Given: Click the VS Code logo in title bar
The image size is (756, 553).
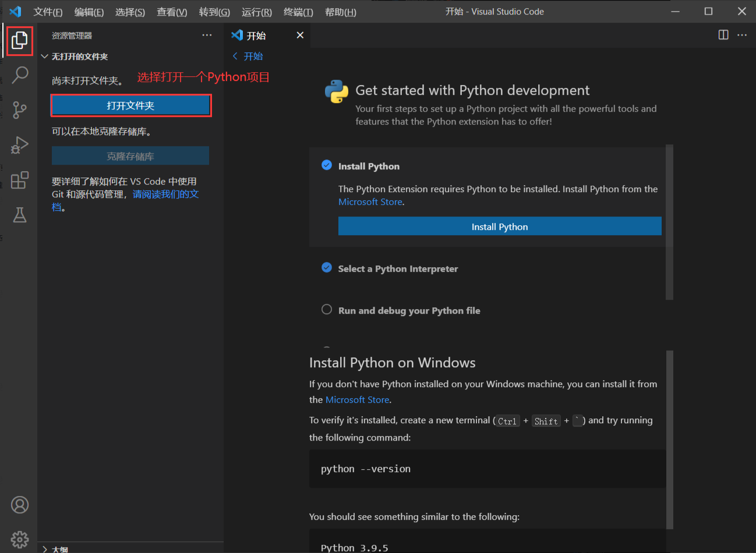Looking at the screenshot, I should point(15,12).
